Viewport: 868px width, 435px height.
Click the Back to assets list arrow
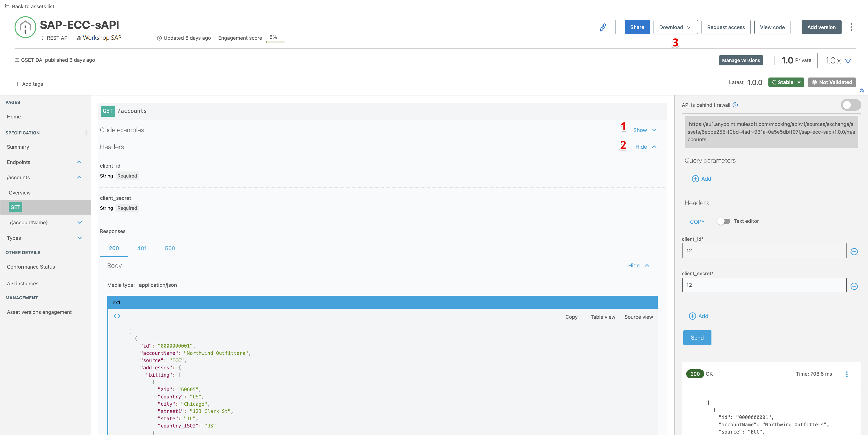click(x=6, y=6)
